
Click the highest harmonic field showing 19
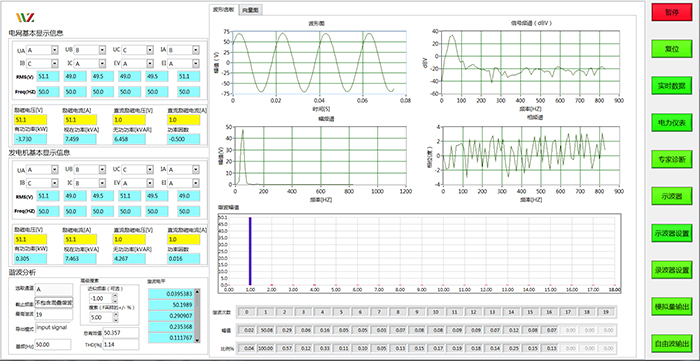(x=54, y=315)
